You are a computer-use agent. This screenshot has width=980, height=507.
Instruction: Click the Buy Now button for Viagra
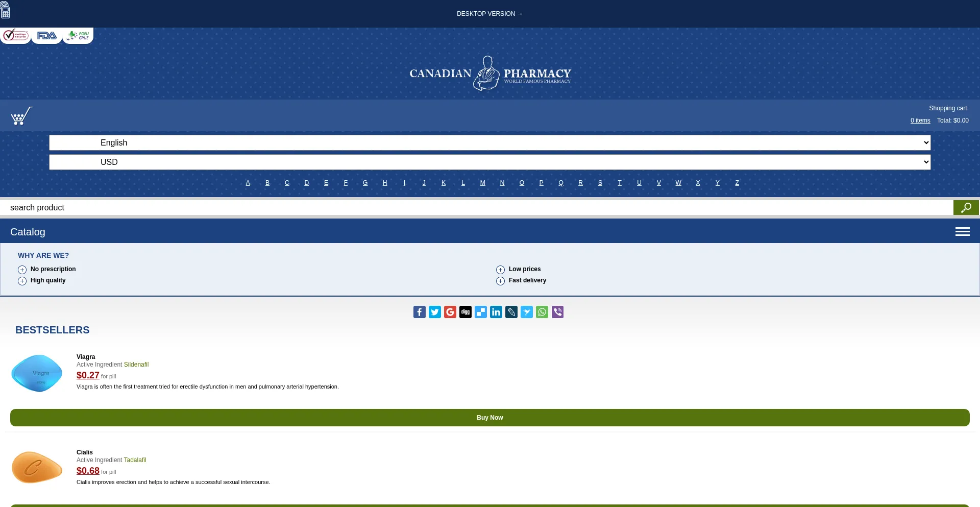point(489,418)
